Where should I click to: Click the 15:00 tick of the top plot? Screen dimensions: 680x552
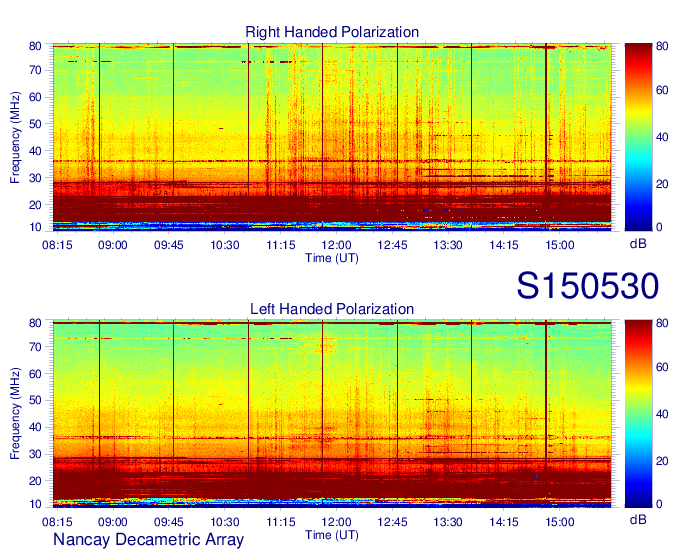tap(560, 245)
